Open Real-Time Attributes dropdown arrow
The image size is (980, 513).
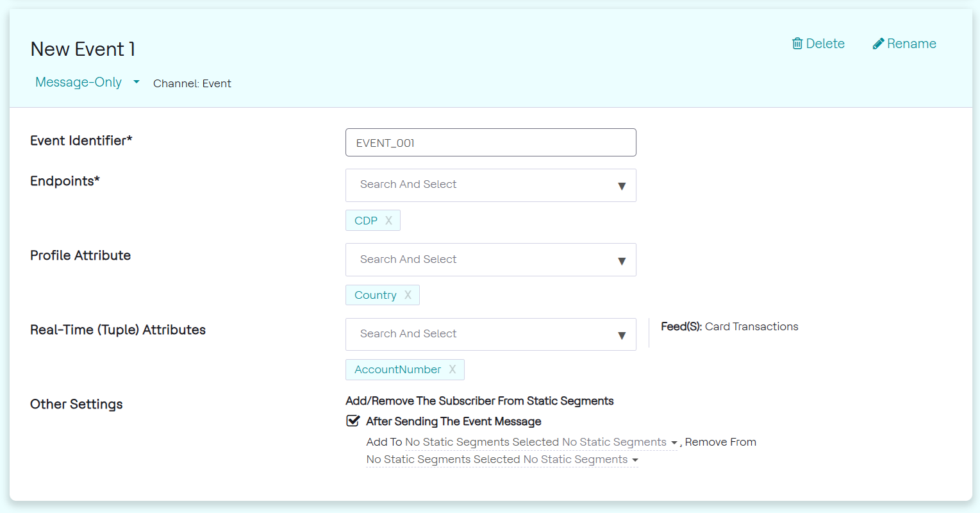tap(621, 335)
